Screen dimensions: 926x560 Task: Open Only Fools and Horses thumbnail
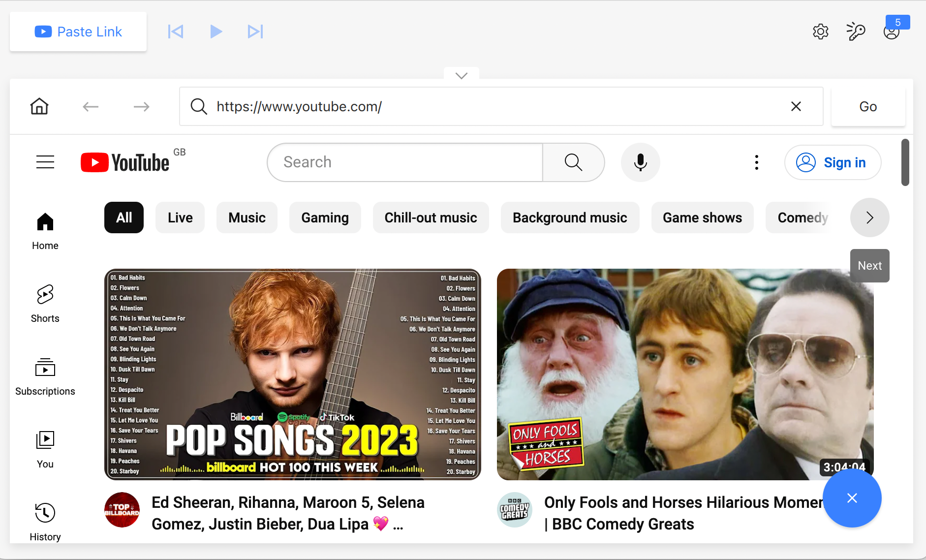point(685,374)
